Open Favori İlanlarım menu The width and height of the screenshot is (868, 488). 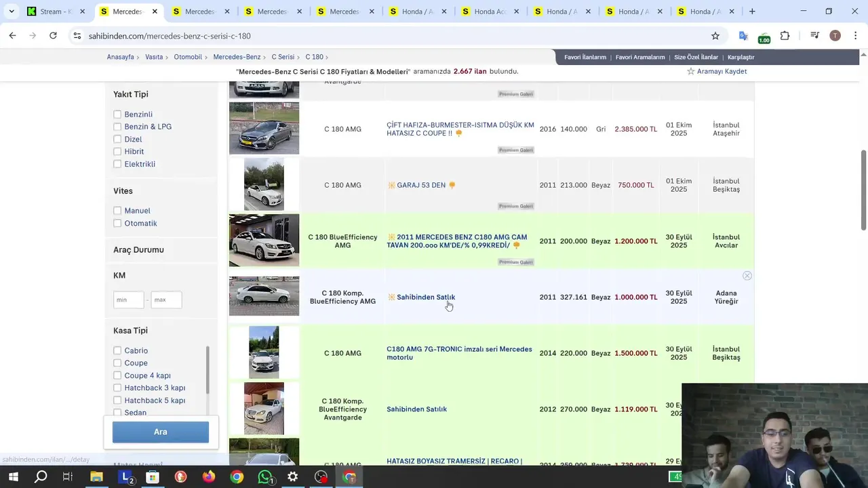585,57
